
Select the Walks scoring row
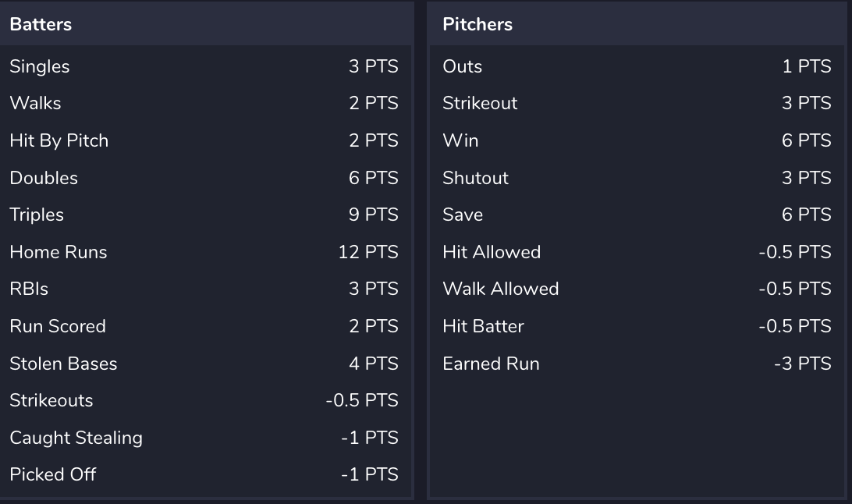[x=206, y=103]
